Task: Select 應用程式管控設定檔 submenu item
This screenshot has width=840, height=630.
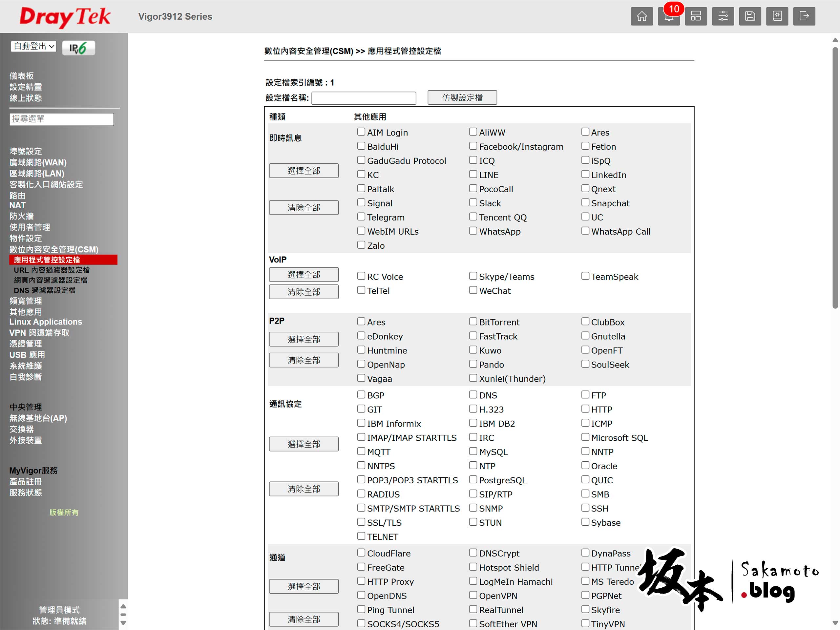Action: pyautogui.click(x=63, y=260)
